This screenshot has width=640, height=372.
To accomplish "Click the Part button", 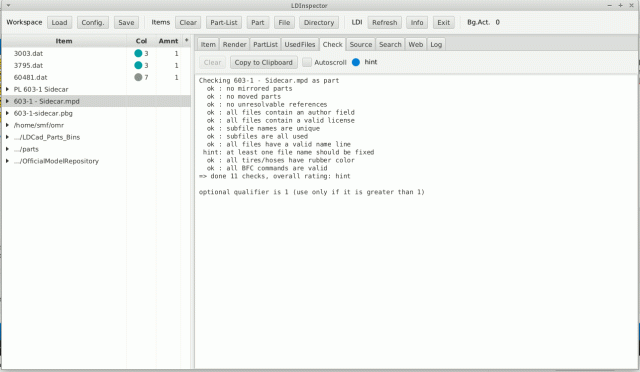I will click(258, 22).
